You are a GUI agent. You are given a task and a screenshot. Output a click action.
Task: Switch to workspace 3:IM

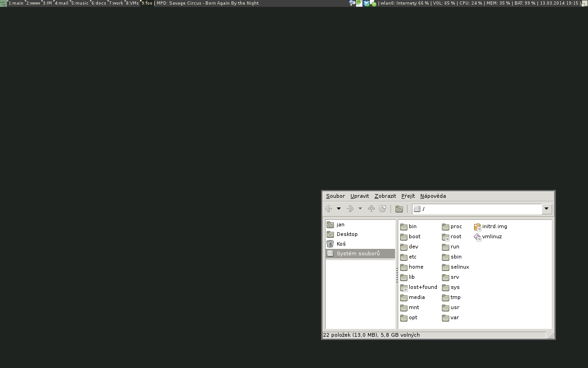click(47, 3)
